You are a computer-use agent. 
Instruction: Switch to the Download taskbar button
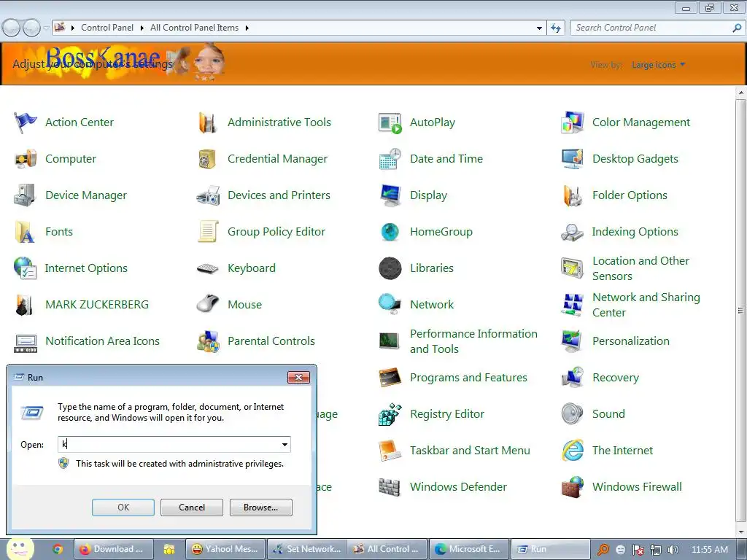tap(113, 549)
